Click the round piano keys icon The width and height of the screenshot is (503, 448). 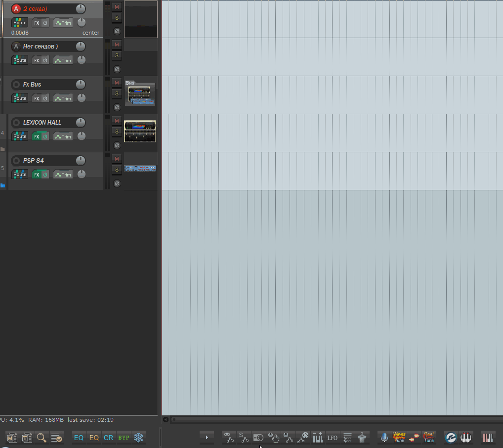pyautogui.click(x=466, y=438)
